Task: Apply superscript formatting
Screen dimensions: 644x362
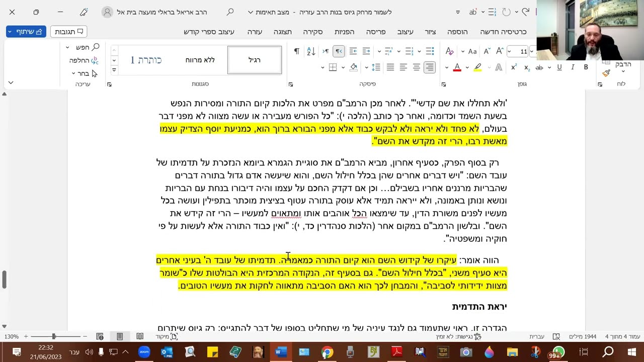Action: [514, 67]
